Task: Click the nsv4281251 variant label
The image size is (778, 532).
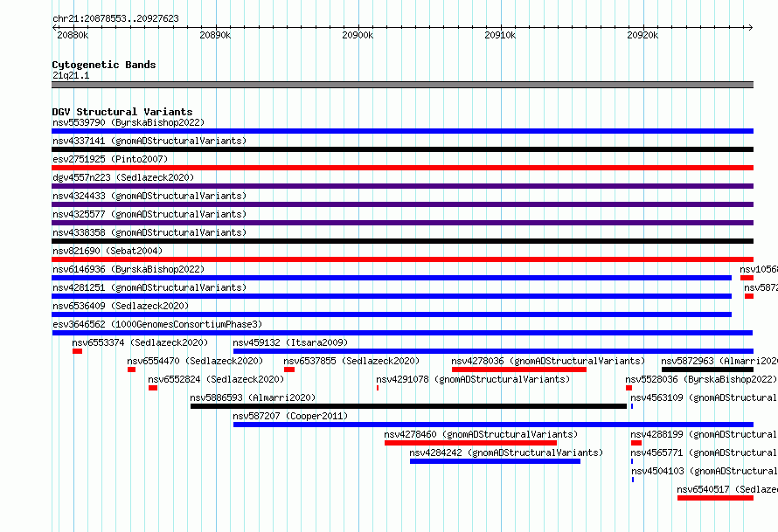Action: tap(149, 287)
